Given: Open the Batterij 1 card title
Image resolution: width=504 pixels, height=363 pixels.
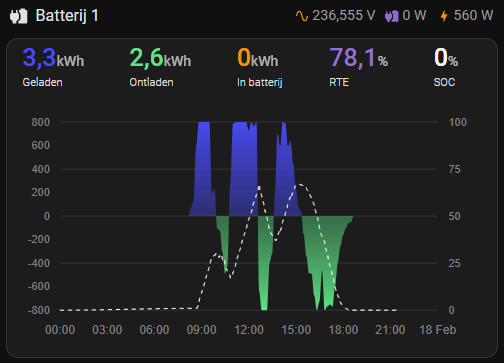Looking at the screenshot, I should pyautogui.click(x=67, y=16).
